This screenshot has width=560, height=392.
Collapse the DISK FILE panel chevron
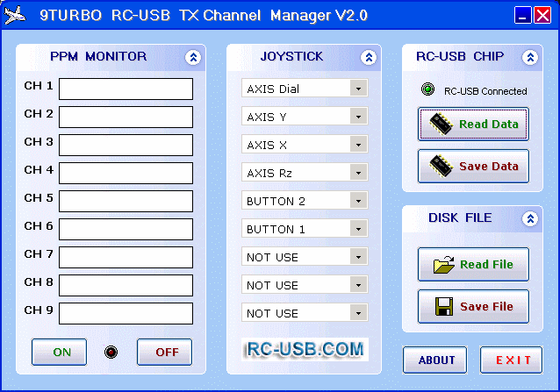(530, 218)
